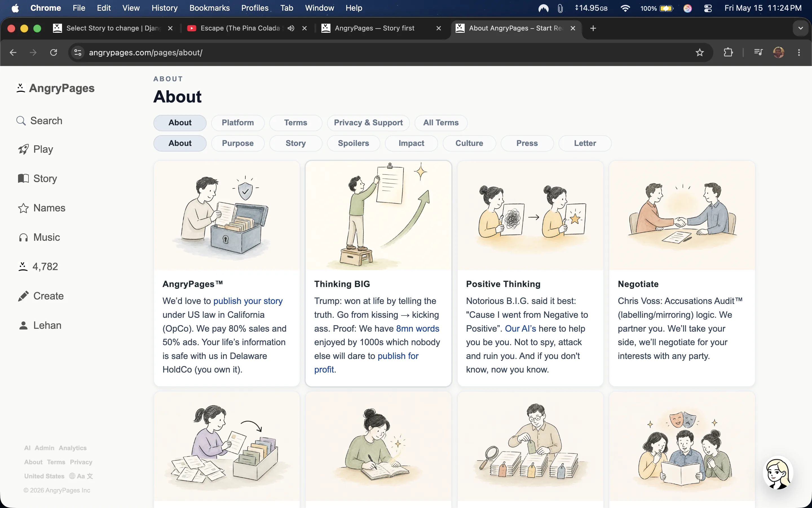Open the Admin footer link
This screenshot has height=508, width=812.
(45, 448)
